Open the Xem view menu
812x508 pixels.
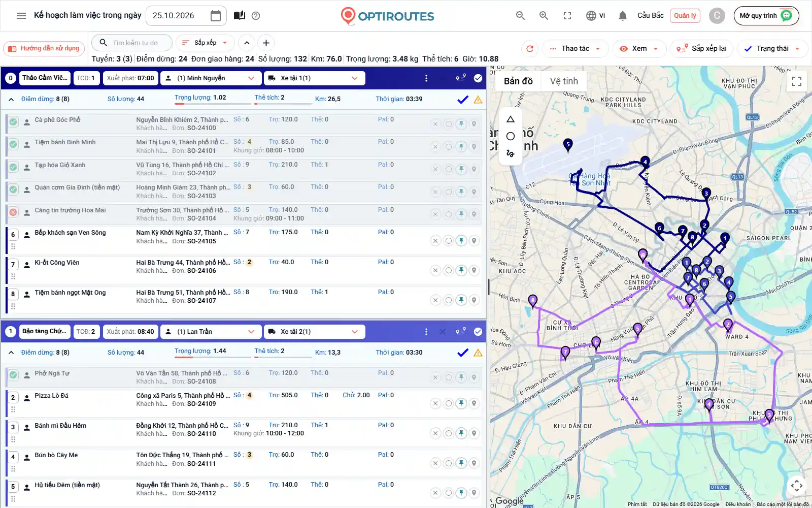click(639, 49)
